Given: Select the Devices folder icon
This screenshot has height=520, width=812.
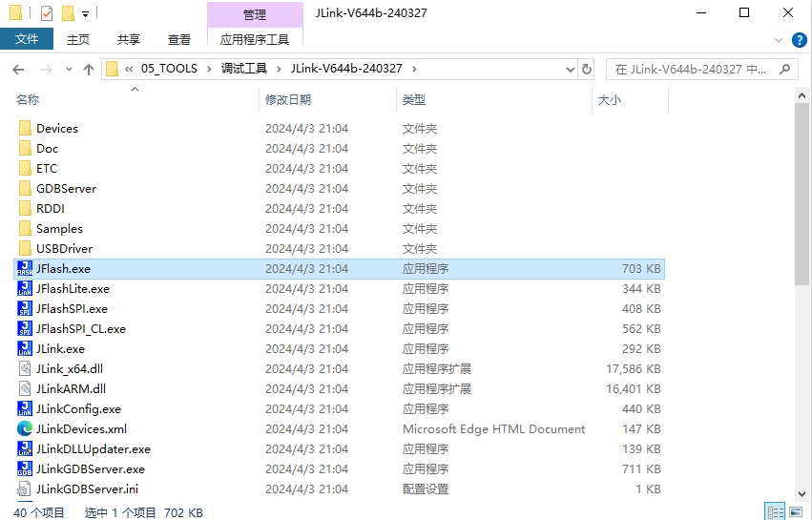Looking at the screenshot, I should pyautogui.click(x=25, y=128).
